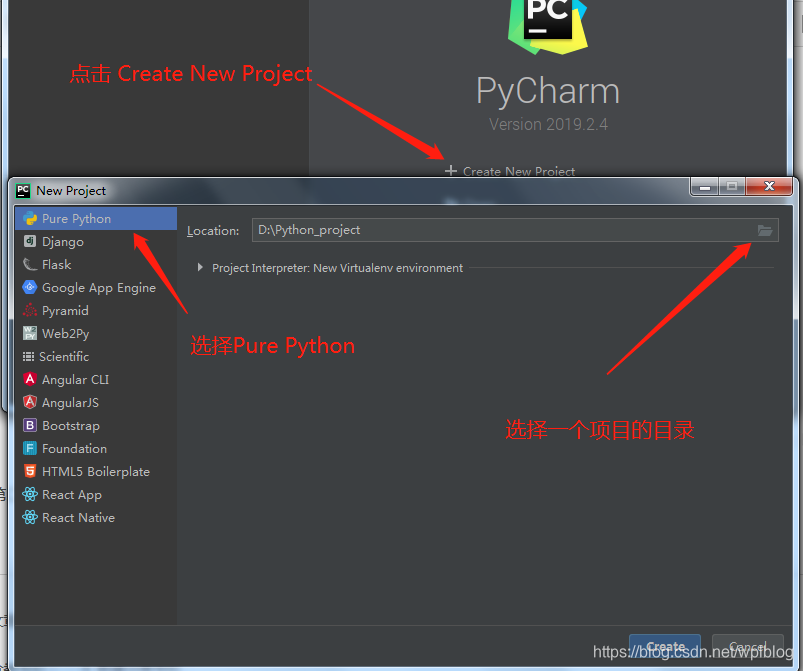This screenshot has height=671, width=803.
Task: Click the React Native atom icon
Action: pos(30,517)
